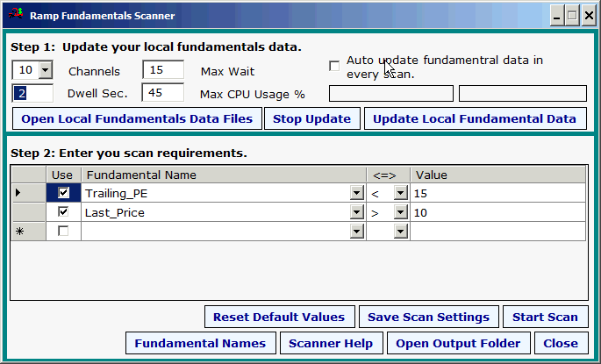The width and height of the screenshot is (601, 364).
Task: Open comparison operator dropdown for Last_Price
Action: [401, 212]
